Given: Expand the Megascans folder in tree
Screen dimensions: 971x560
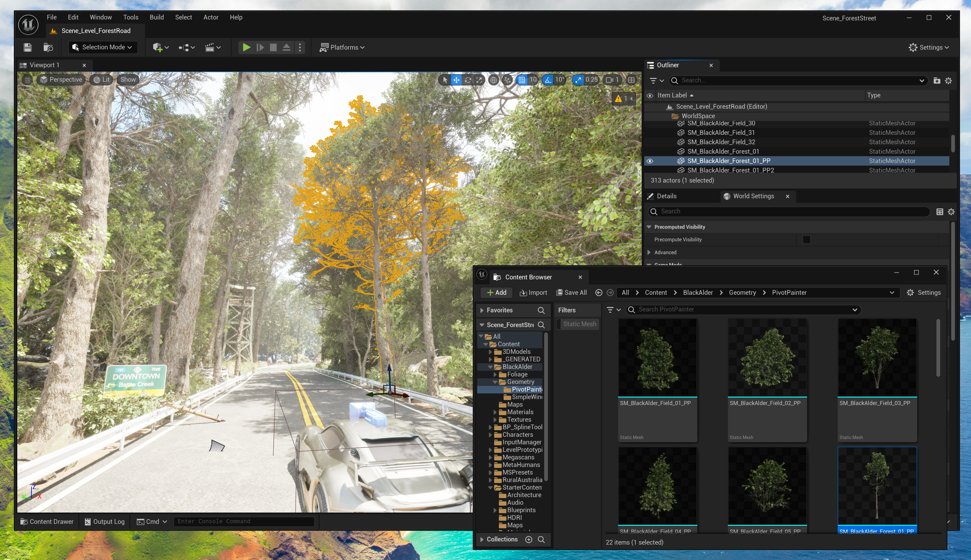Looking at the screenshot, I should 490,457.
